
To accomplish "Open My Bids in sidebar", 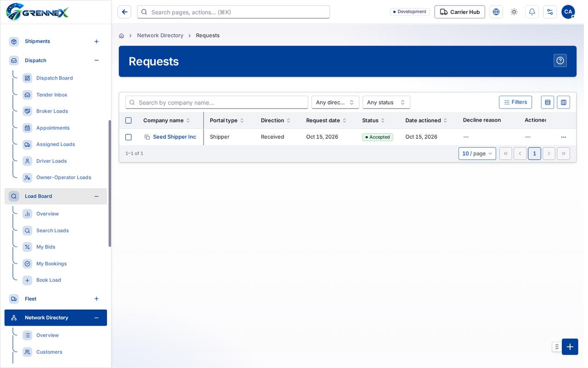I will point(46,247).
